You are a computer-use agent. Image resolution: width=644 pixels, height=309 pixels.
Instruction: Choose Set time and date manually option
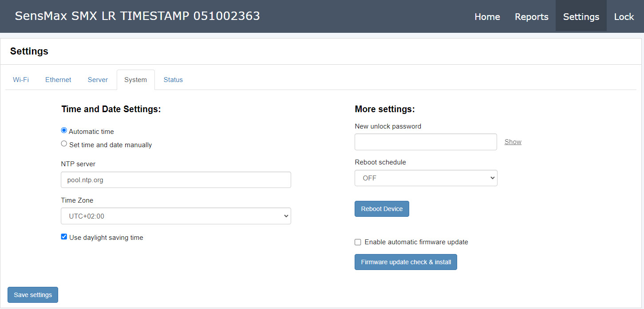coord(64,144)
